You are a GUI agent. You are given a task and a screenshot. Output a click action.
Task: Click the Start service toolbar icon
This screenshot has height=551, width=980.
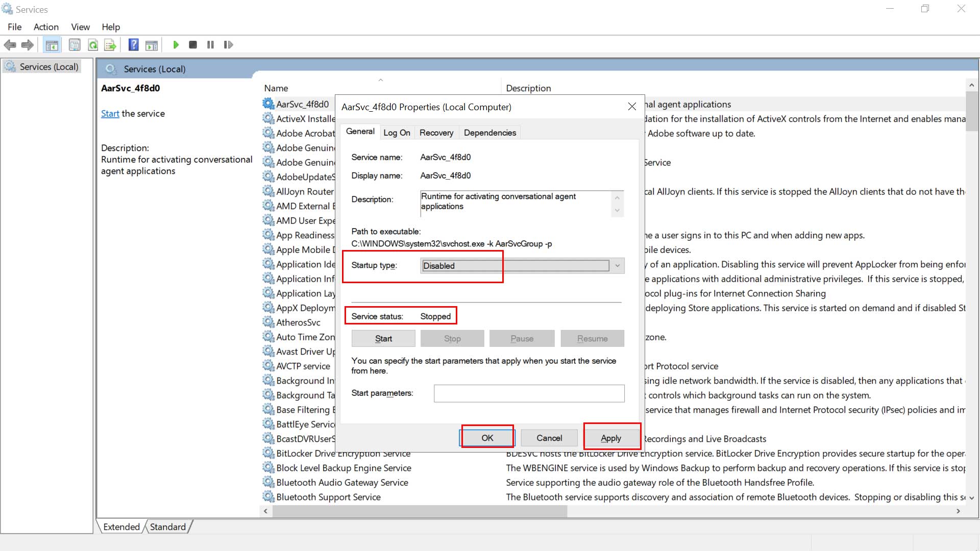[x=175, y=44]
